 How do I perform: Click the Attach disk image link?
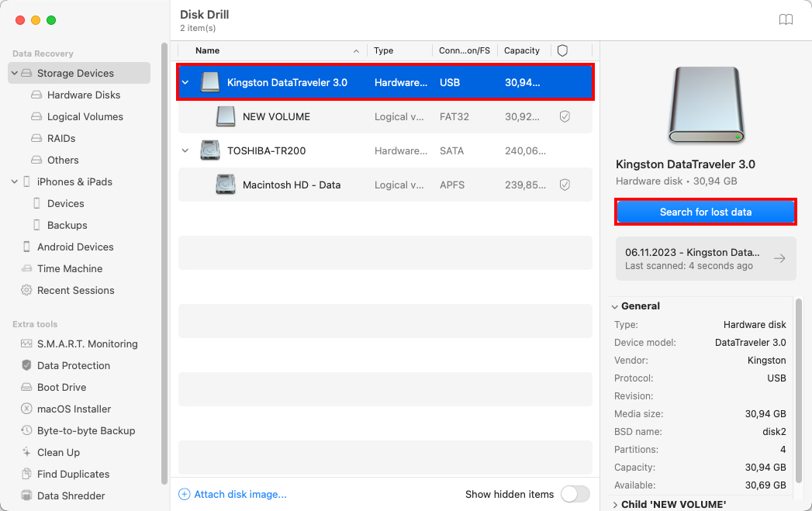click(233, 494)
